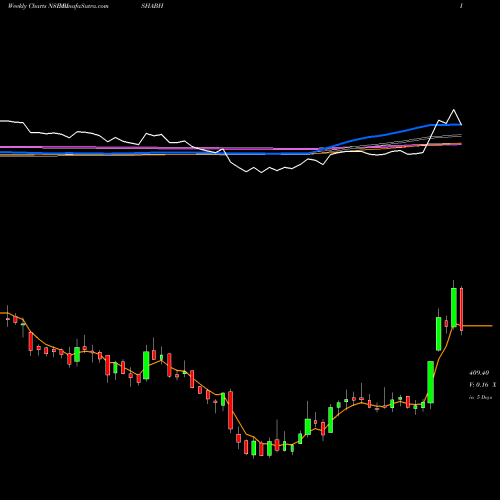Screen dimensions: 500x500
Task: Click the 409.49 price value label
Action: pyautogui.click(x=479, y=373)
